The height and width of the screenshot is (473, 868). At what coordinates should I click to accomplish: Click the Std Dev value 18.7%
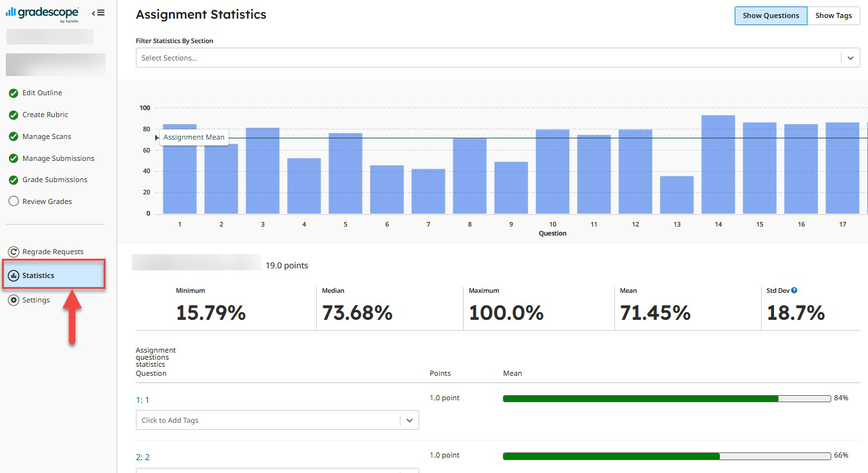coord(795,313)
